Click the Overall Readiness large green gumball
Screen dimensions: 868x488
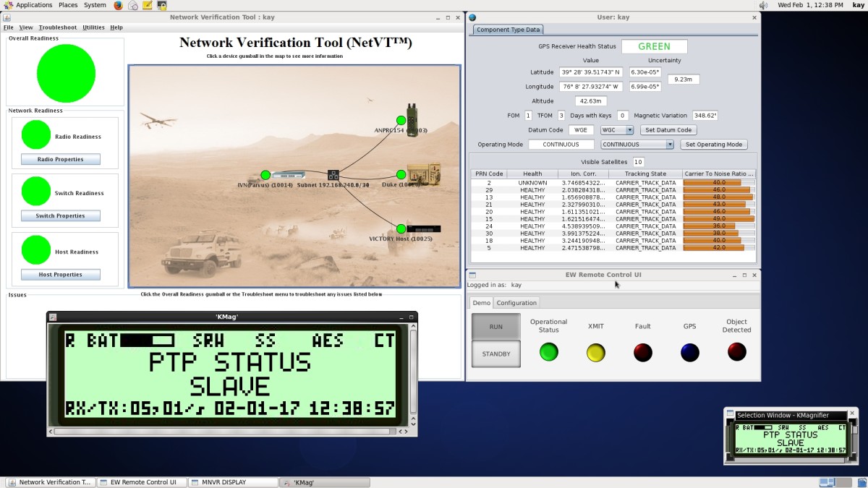(66, 73)
